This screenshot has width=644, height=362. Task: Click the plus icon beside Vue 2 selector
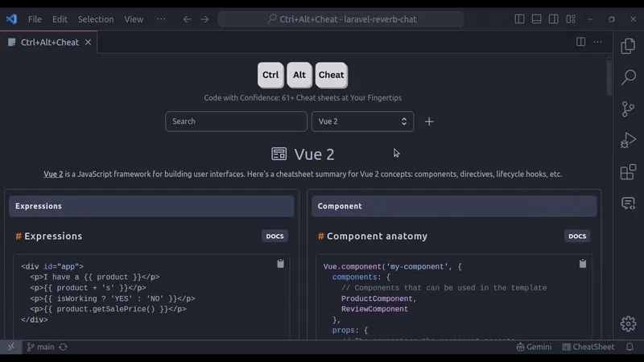point(429,121)
